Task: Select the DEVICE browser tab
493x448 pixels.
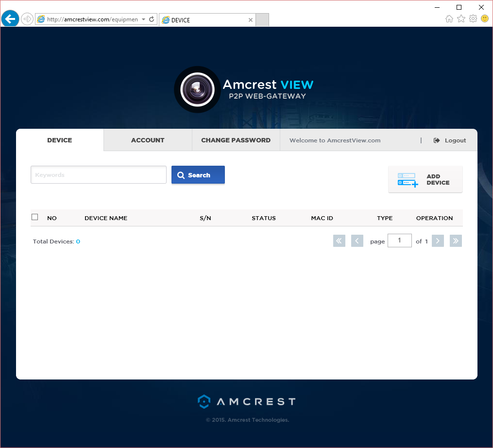Action: click(x=207, y=20)
